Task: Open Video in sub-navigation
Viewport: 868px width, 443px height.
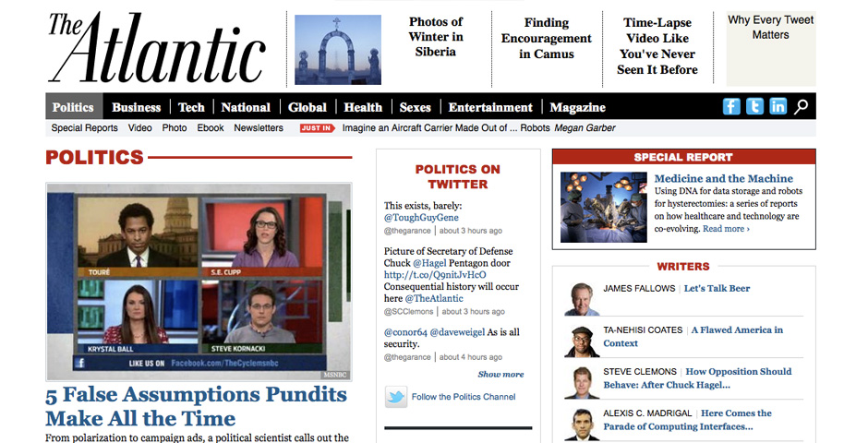Action: [x=140, y=127]
